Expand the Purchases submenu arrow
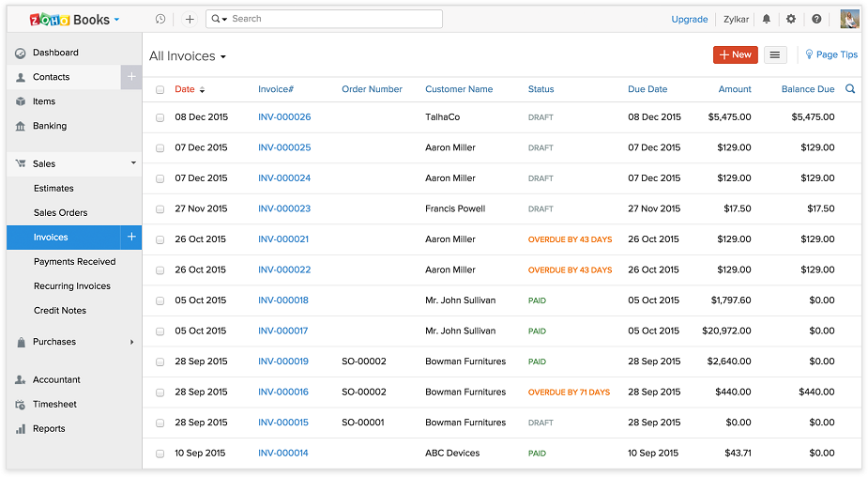Screen dimensions: 868x477 131,342
